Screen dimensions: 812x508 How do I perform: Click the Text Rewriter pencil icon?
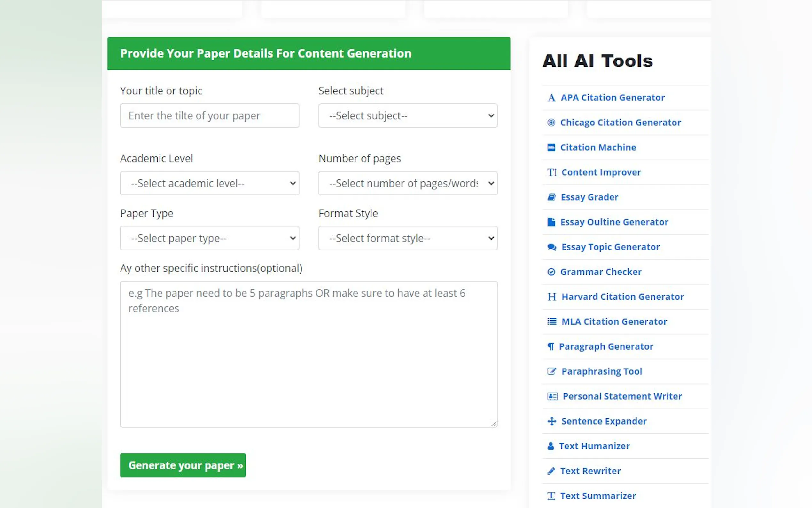click(x=551, y=471)
